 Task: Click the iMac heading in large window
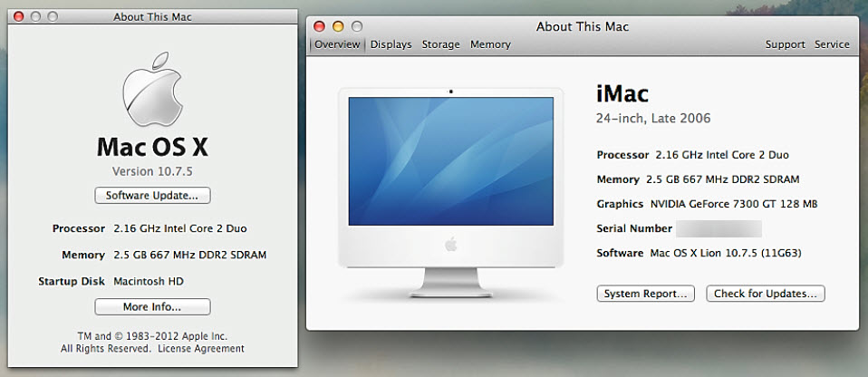click(622, 93)
